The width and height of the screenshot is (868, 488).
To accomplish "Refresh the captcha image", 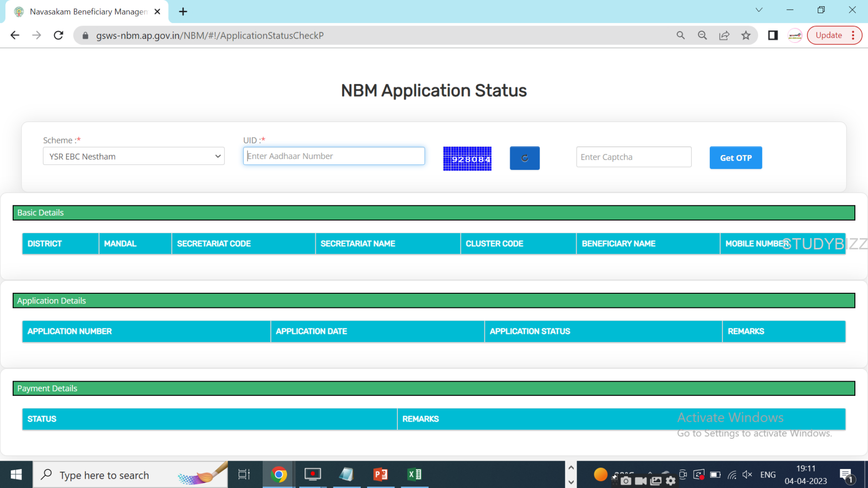I will (x=524, y=158).
